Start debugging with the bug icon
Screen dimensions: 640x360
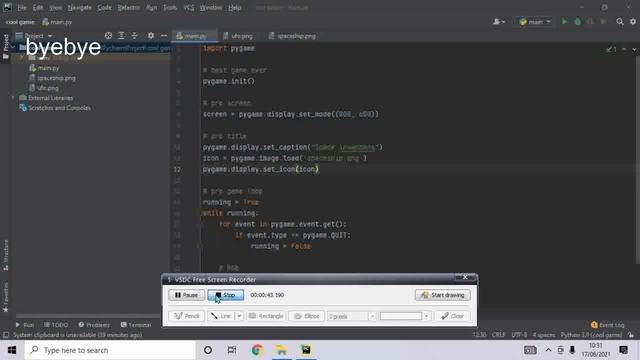tap(577, 22)
